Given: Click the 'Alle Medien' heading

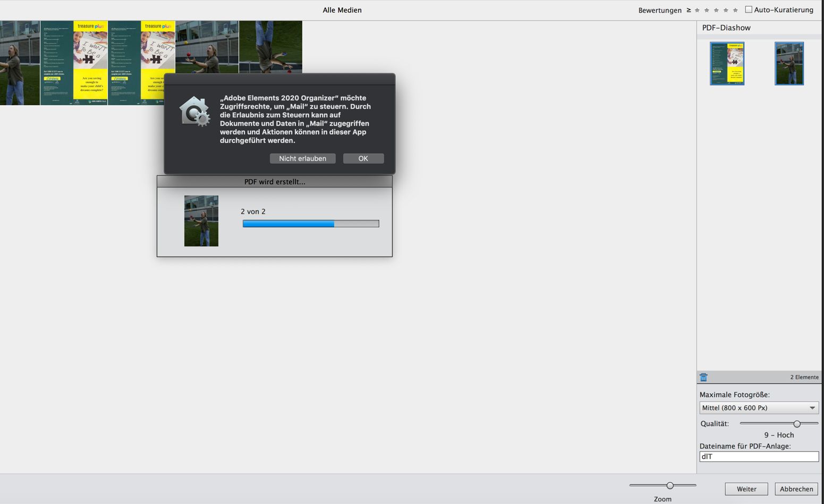Looking at the screenshot, I should (x=342, y=10).
